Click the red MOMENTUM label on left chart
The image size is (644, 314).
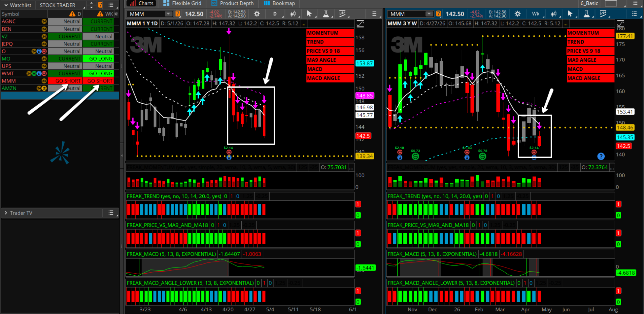click(x=330, y=33)
